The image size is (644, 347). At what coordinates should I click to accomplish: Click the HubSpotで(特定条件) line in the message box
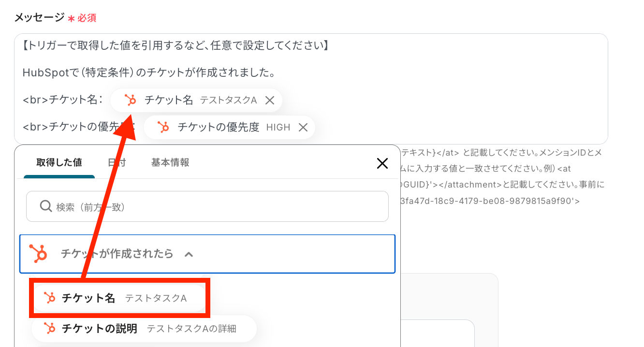coord(149,73)
